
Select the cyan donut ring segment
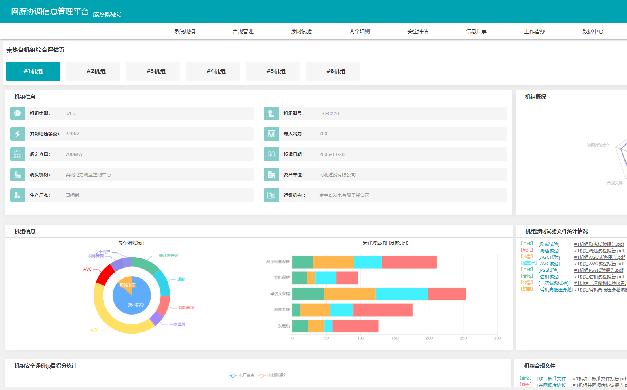163,282
